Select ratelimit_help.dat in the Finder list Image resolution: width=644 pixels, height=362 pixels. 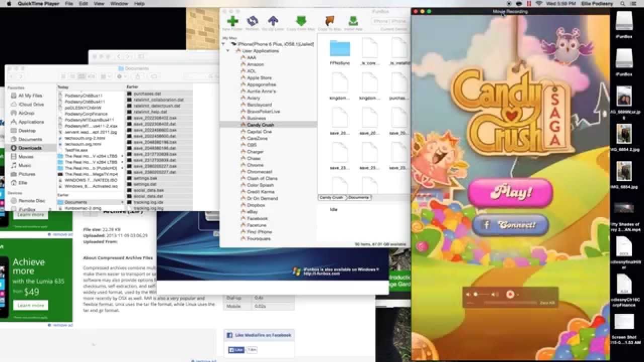(150, 112)
